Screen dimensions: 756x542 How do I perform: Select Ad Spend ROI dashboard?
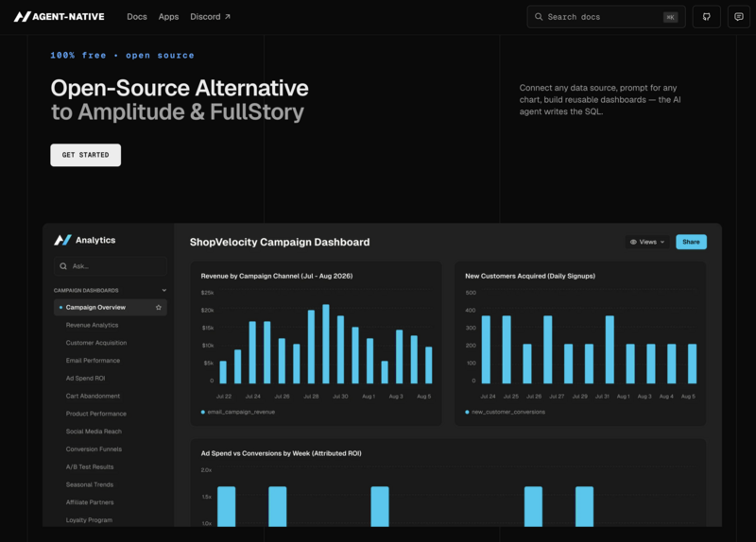85,379
